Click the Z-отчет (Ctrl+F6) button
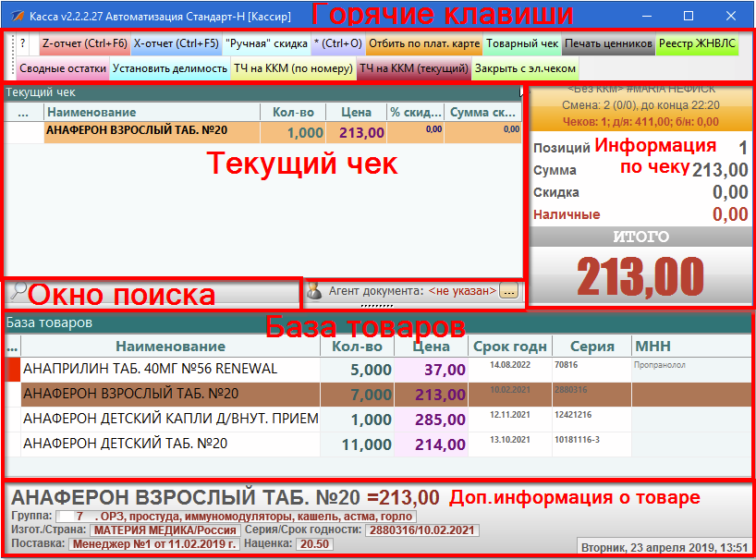The image size is (756, 560). [x=84, y=43]
